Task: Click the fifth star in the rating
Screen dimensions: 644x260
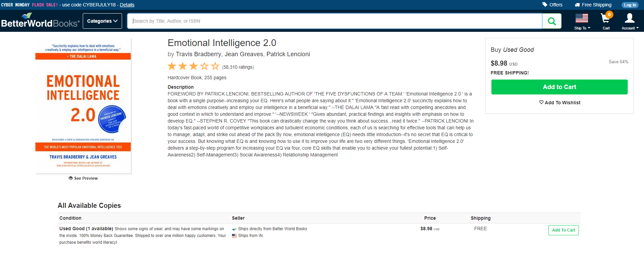Action: [215, 66]
